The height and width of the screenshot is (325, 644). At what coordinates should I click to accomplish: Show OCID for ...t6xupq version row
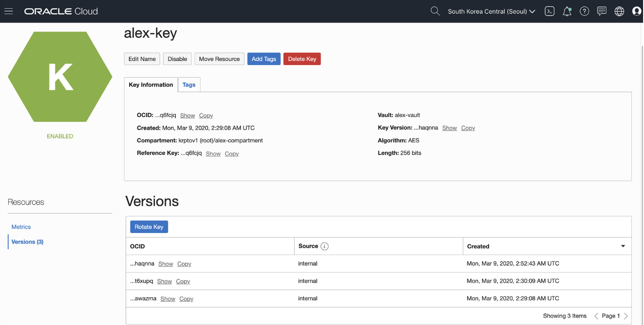(165, 281)
